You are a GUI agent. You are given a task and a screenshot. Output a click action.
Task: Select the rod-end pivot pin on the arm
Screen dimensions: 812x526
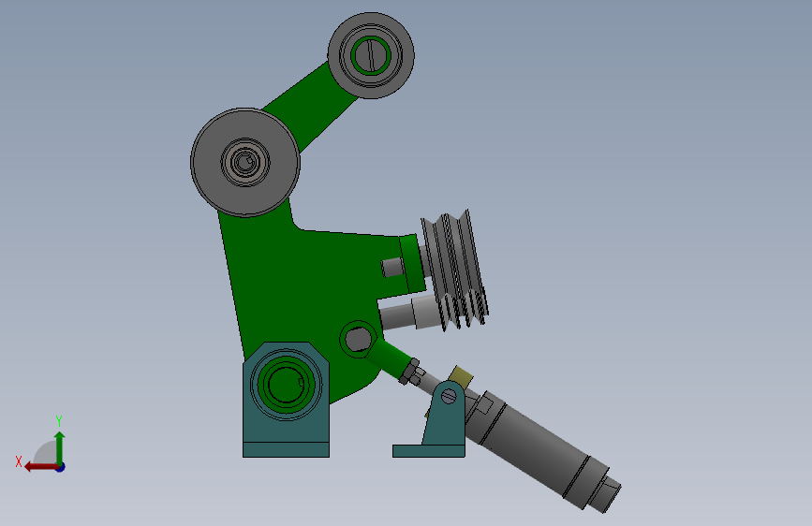point(358,340)
